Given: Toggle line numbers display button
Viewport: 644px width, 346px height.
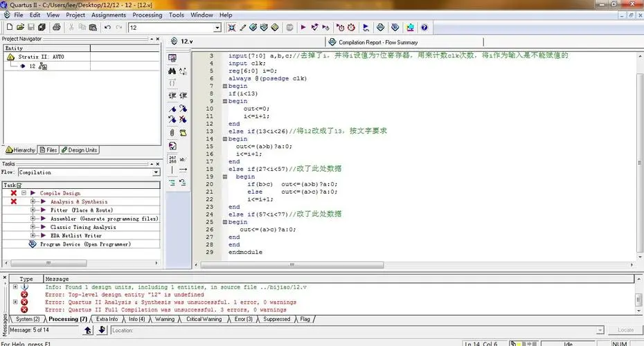Looking at the screenshot, I should (x=172, y=159).
